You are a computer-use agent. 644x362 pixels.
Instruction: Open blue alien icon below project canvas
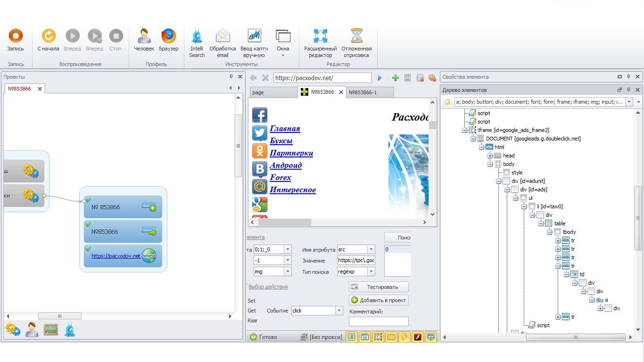(70, 329)
